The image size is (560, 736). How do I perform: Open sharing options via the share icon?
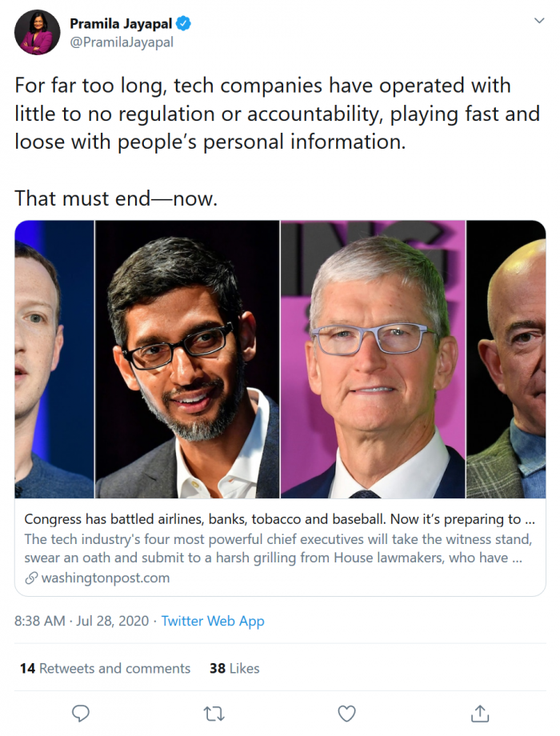point(479,713)
